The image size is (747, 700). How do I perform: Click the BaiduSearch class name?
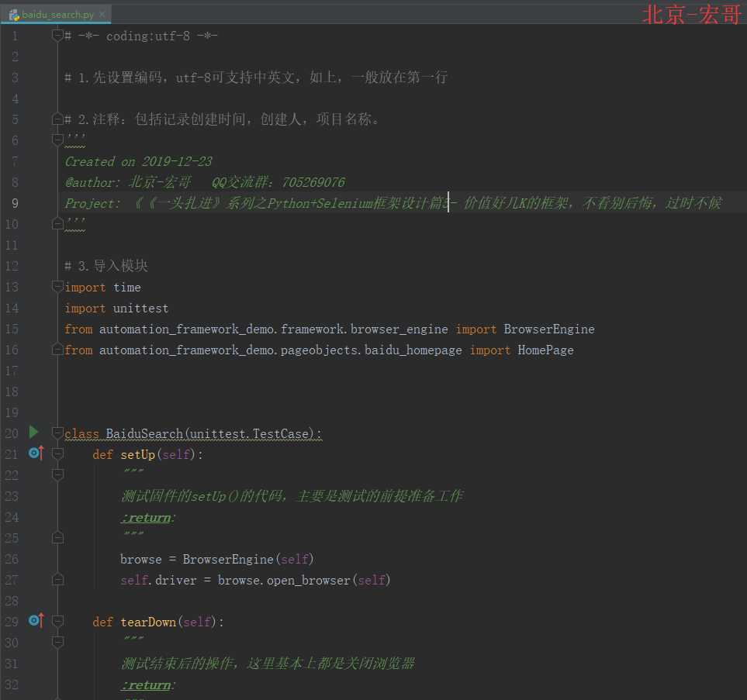144,434
